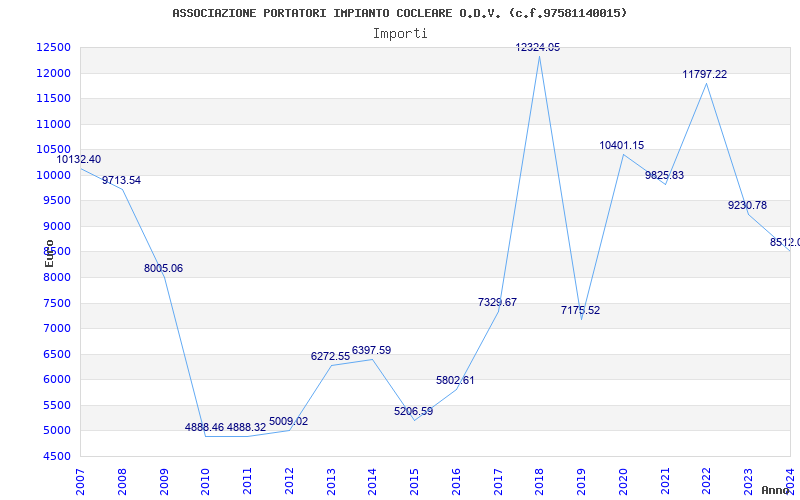Select the data label 11797.22
The image size is (800, 500).
[705, 74]
